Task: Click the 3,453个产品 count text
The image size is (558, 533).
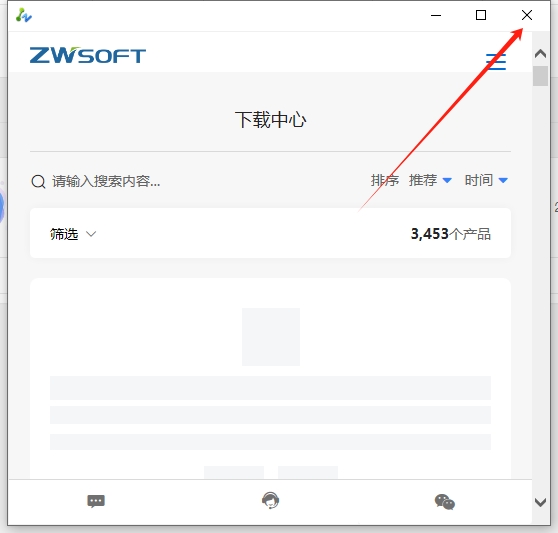Action: coord(451,234)
